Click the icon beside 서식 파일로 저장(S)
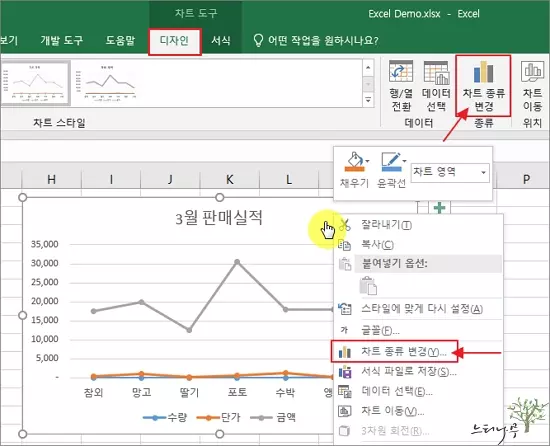Screen dimensions: 550x446 (x=344, y=371)
